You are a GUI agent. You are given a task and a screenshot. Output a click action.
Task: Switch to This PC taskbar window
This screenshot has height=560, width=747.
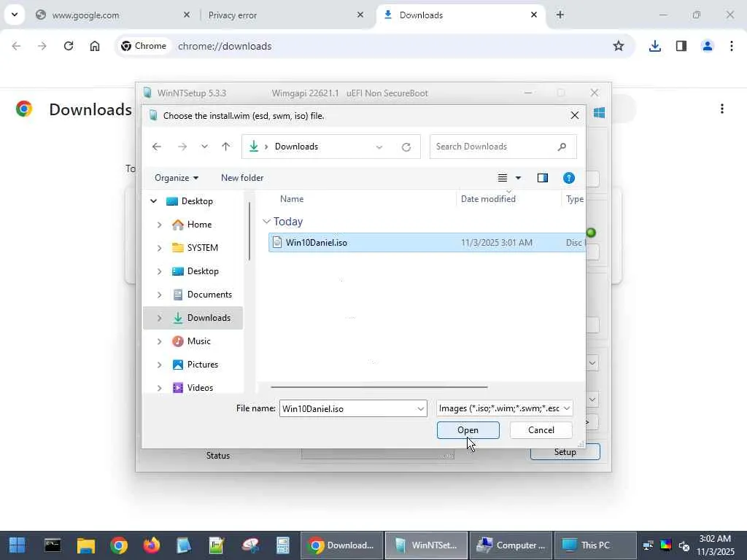pos(595,545)
